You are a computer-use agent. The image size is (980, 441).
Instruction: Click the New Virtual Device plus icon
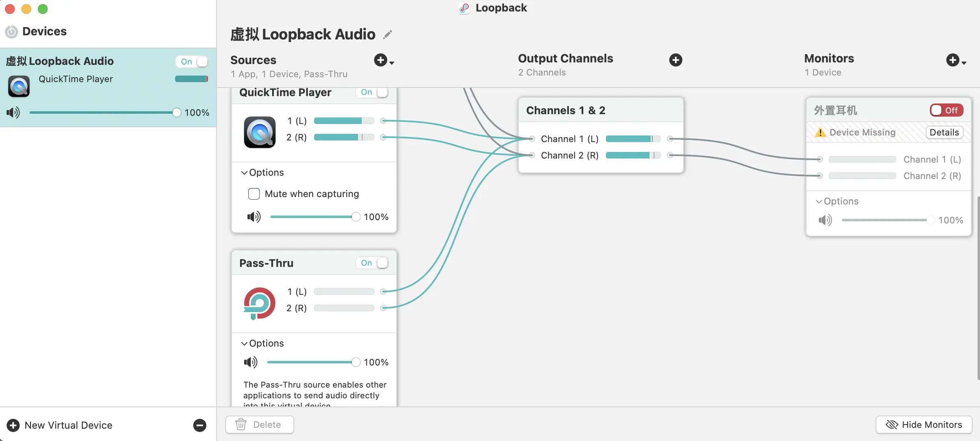tap(13, 425)
